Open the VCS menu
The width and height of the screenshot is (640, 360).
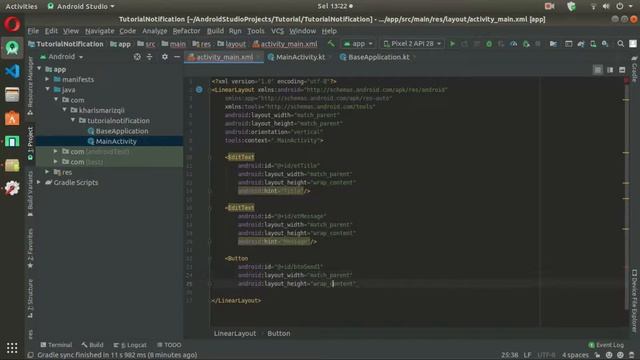pos(277,31)
